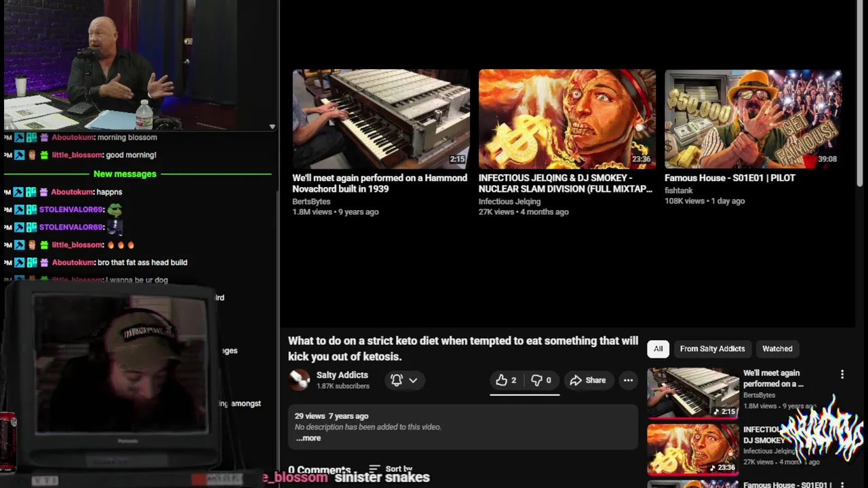
Task: Select the All filter chip
Action: tap(658, 348)
